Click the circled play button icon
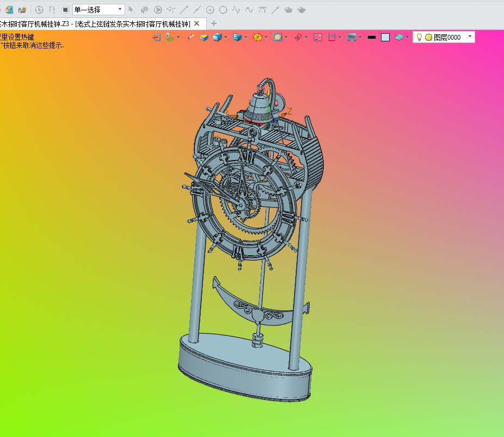 pos(157,10)
